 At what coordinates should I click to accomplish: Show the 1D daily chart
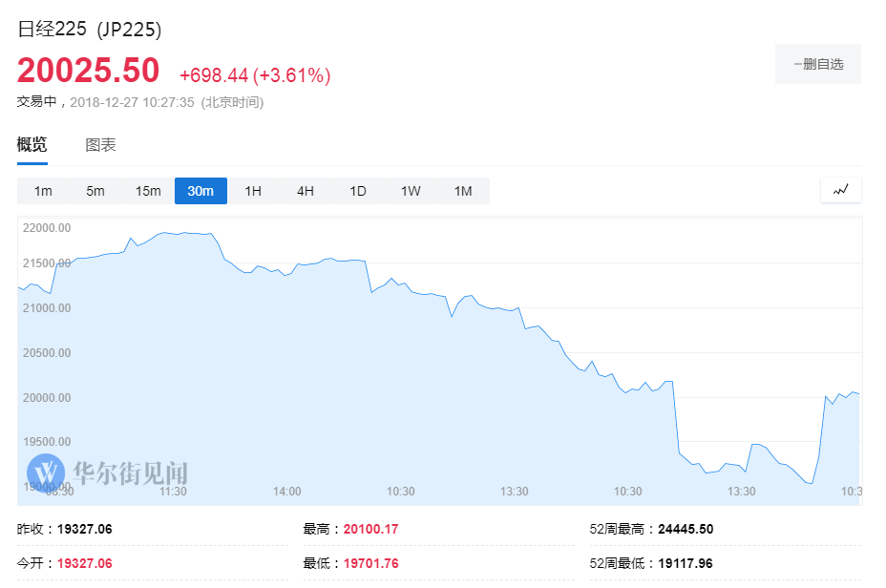[x=358, y=191]
